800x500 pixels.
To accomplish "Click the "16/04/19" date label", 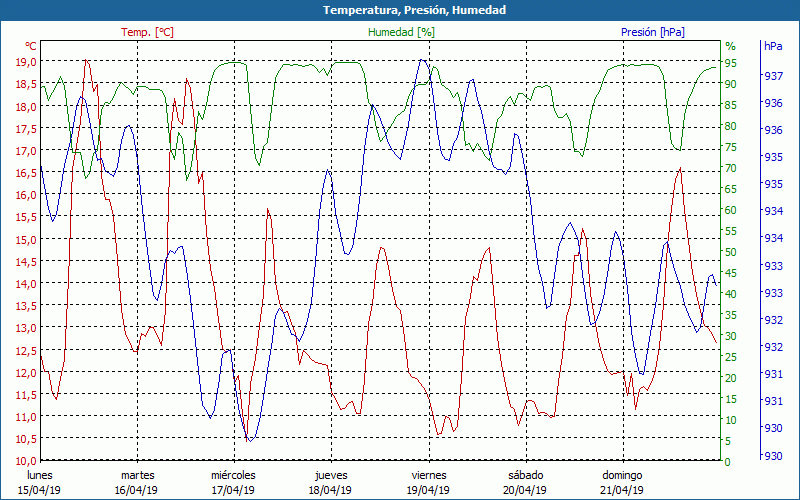I will tap(136, 490).
